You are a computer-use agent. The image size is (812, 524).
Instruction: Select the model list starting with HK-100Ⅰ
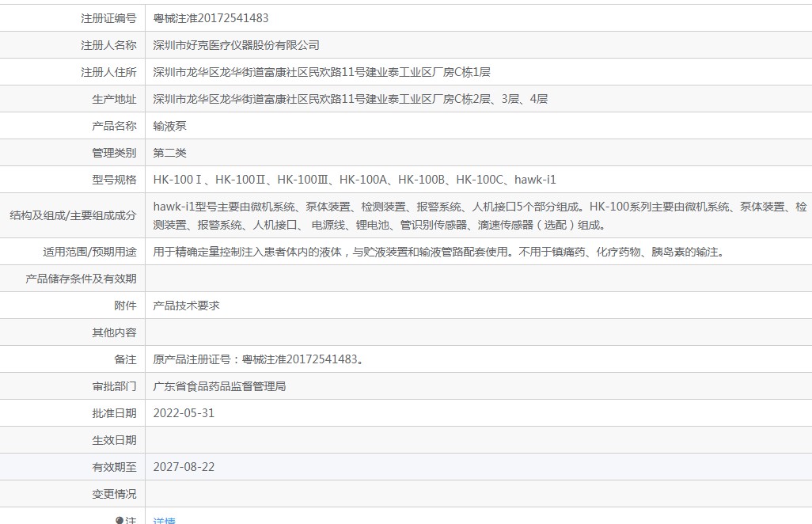click(355, 180)
